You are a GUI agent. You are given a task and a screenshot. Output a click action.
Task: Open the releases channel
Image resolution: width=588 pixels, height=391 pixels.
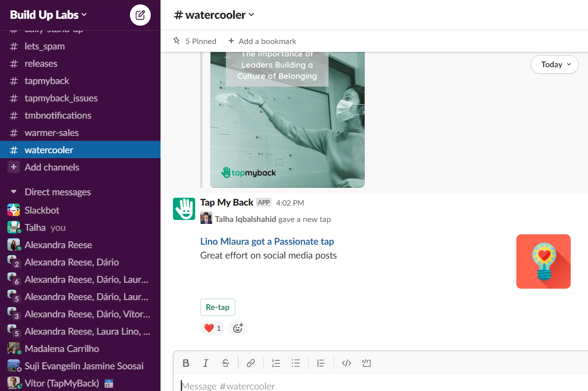(x=80, y=63)
